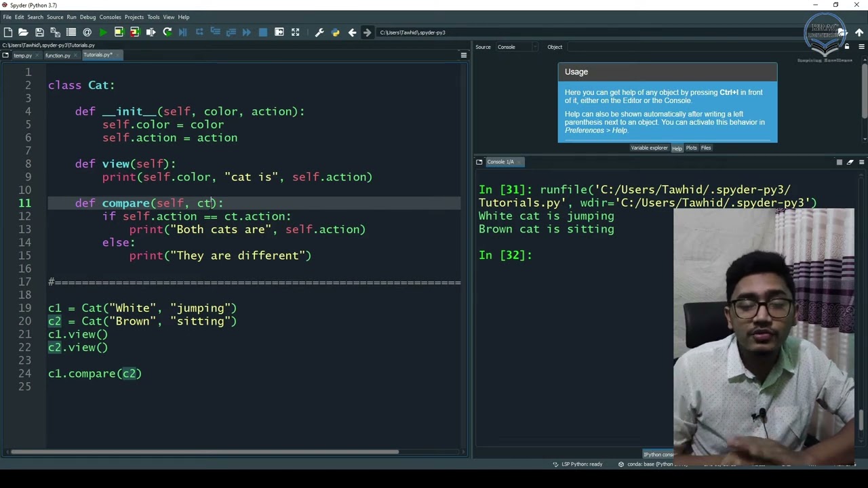Open Preferences with the wrench icon
The height and width of the screenshot is (488, 868).
[x=319, y=32]
